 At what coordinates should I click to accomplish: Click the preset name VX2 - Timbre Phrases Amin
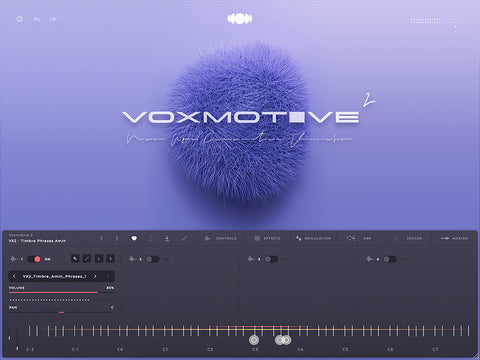(x=37, y=241)
